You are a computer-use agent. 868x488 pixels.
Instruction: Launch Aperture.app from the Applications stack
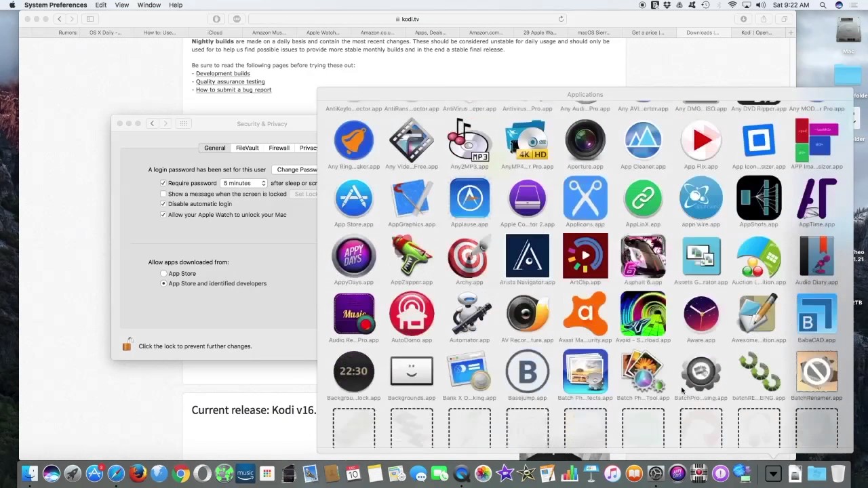(x=585, y=141)
